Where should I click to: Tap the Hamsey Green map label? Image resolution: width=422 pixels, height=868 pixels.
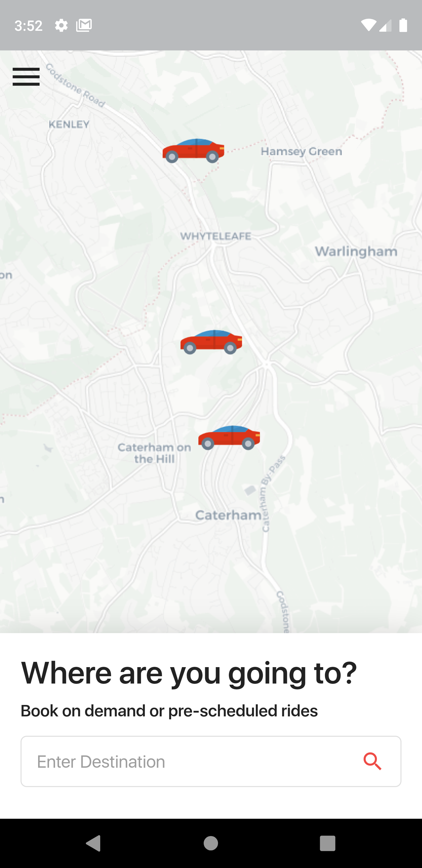[x=302, y=151]
